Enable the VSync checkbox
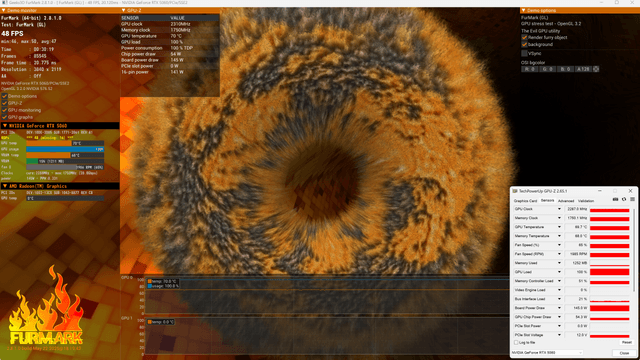Screen dimensions: 640x360 tap(524, 53)
